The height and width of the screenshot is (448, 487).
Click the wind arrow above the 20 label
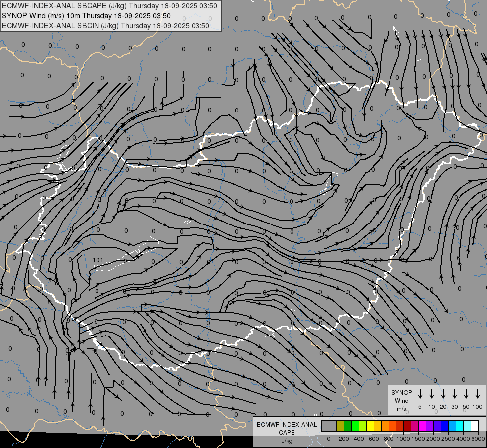443,394
